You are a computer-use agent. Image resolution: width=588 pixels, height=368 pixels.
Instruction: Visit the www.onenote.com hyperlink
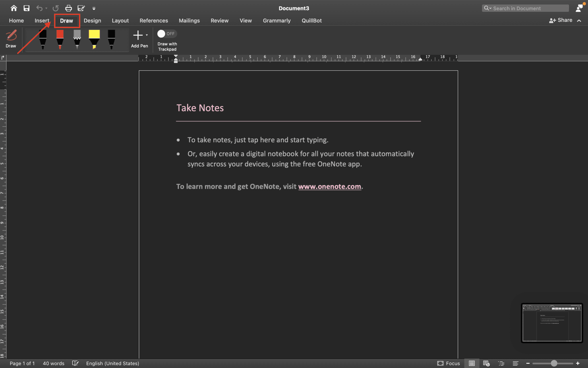click(x=330, y=186)
